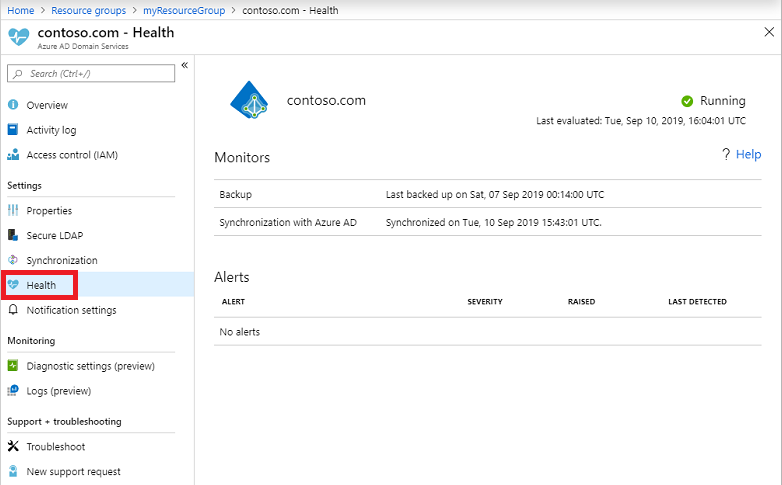Click the Synchronization icon
Screen dimensions: 782x485
(13, 260)
